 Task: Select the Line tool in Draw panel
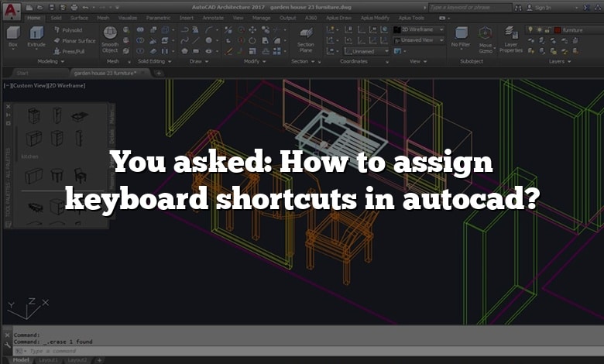click(197, 40)
